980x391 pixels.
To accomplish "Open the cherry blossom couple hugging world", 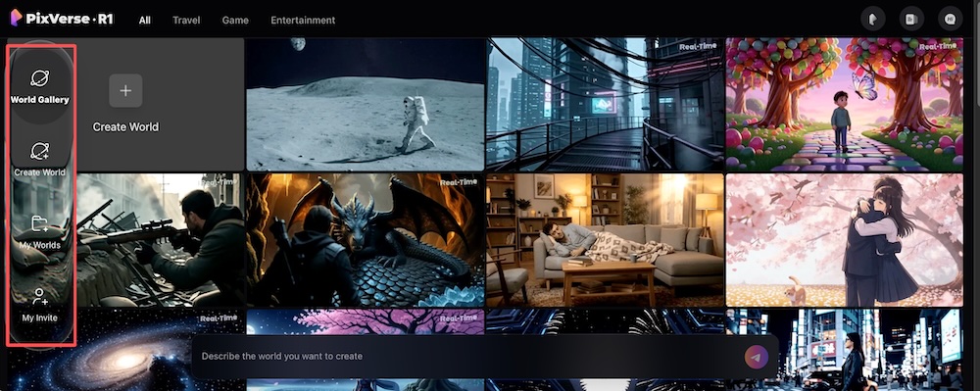I will (845, 240).
